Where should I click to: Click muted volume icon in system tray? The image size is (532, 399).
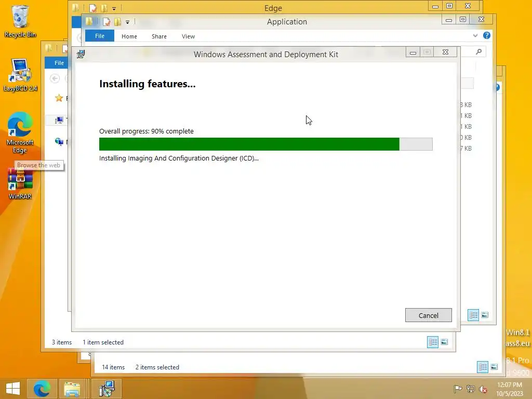(x=483, y=389)
